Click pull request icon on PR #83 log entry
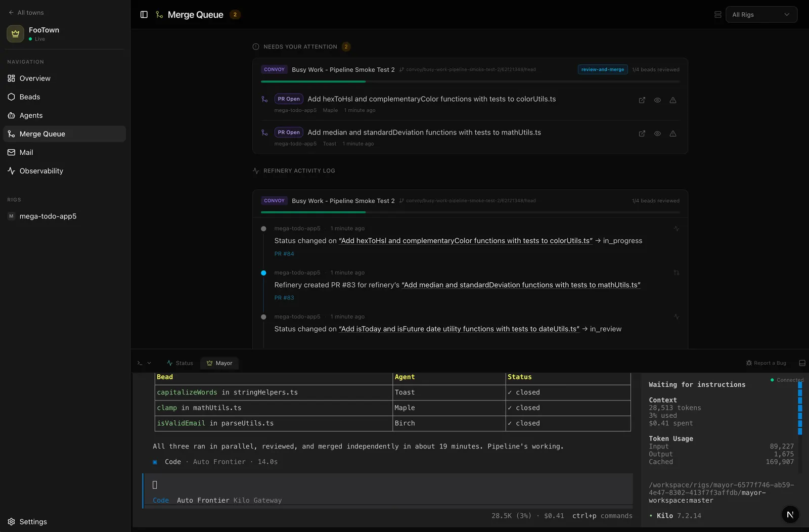 [677, 273]
